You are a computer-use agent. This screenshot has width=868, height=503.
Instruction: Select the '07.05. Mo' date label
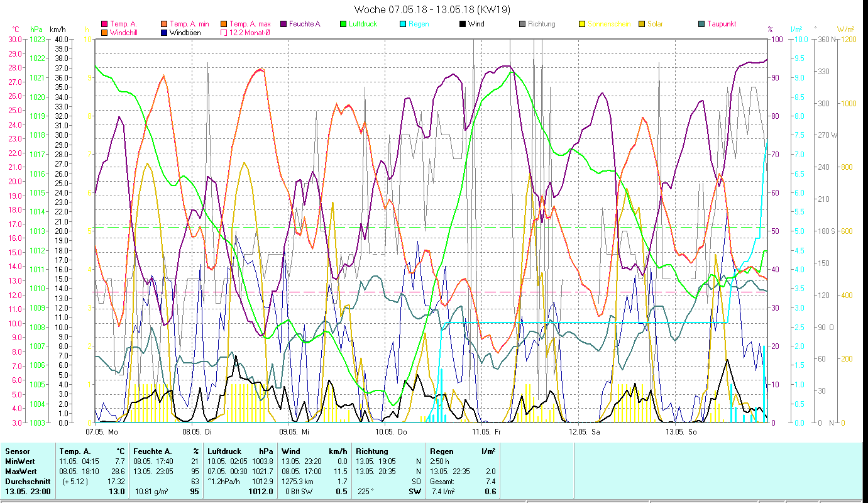[101, 432]
